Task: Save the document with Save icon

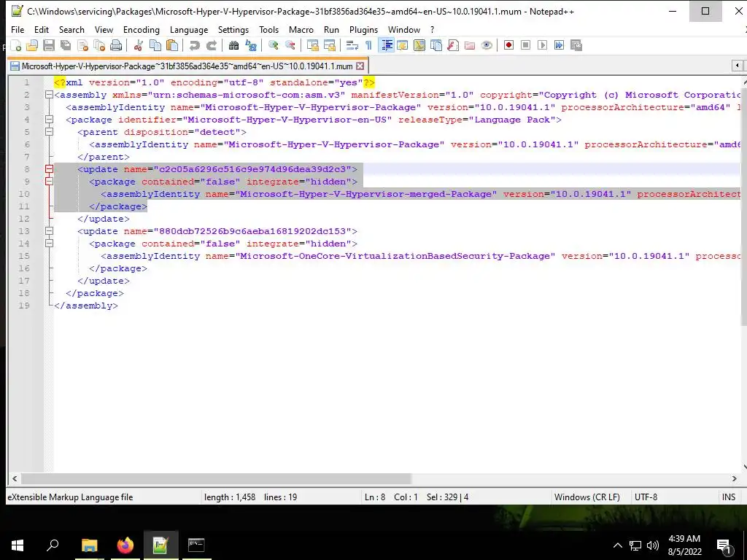Action: pyautogui.click(x=49, y=45)
